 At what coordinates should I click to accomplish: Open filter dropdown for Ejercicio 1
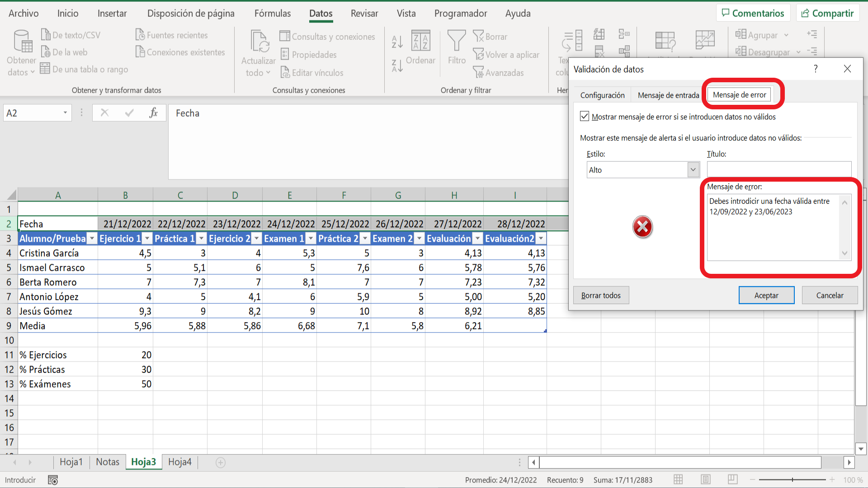point(147,239)
